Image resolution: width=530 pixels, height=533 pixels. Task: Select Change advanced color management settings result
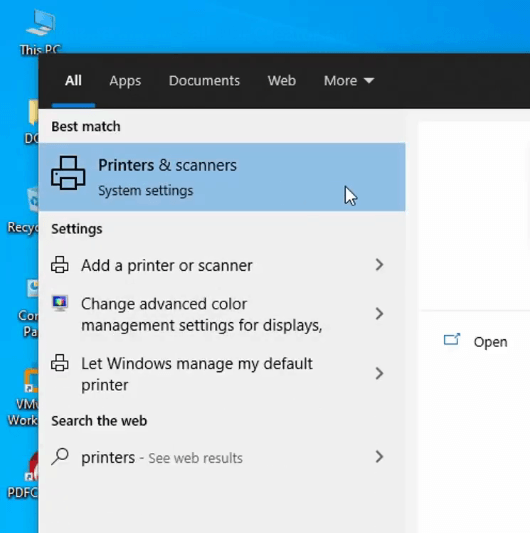pyautogui.click(x=222, y=314)
